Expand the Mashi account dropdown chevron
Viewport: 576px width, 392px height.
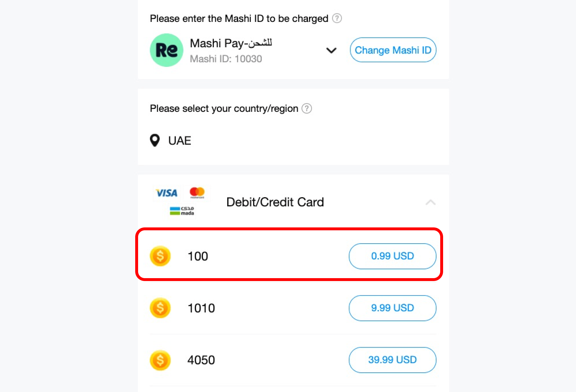[x=331, y=50]
